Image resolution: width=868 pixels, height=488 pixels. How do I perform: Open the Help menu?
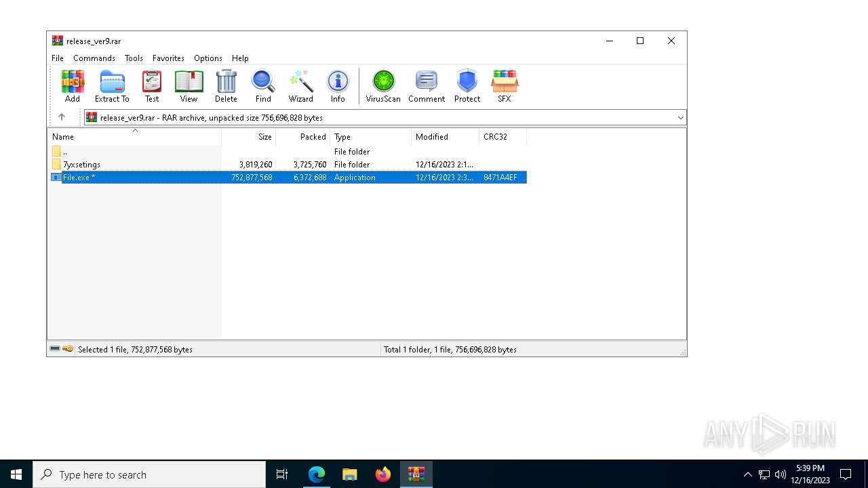pos(240,58)
